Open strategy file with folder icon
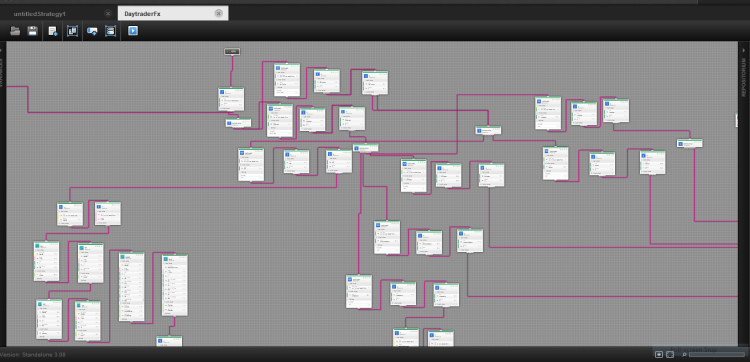The height and width of the screenshot is (362, 750). coord(15,31)
